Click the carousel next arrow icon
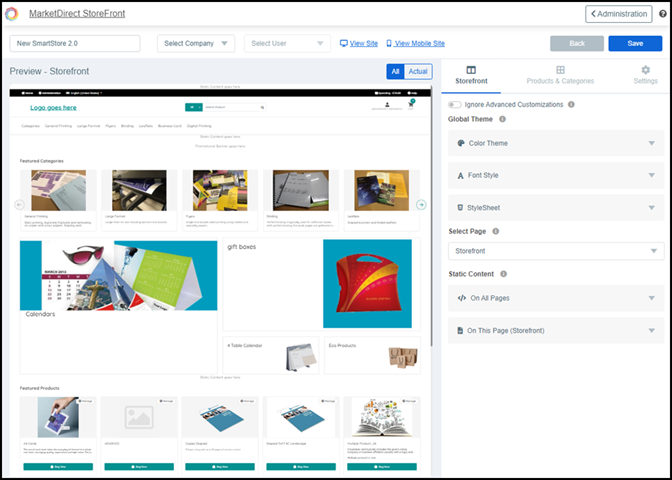This screenshot has width=672, height=480. (421, 205)
